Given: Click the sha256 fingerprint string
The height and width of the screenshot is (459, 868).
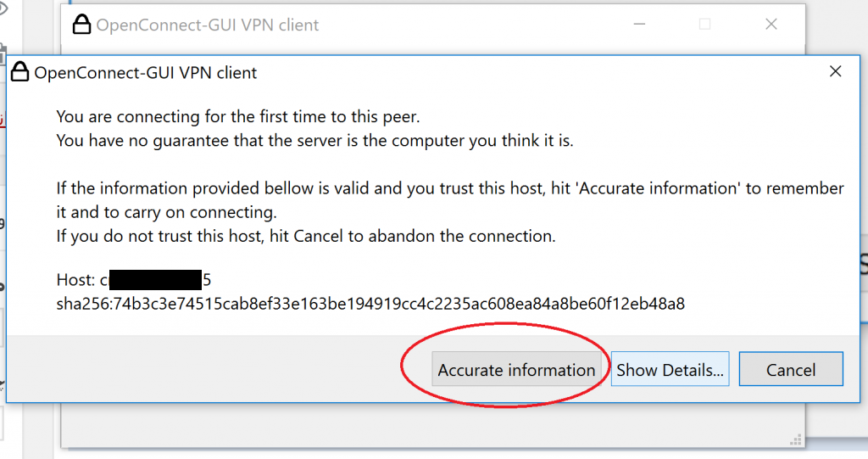Looking at the screenshot, I should [x=370, y=303].
